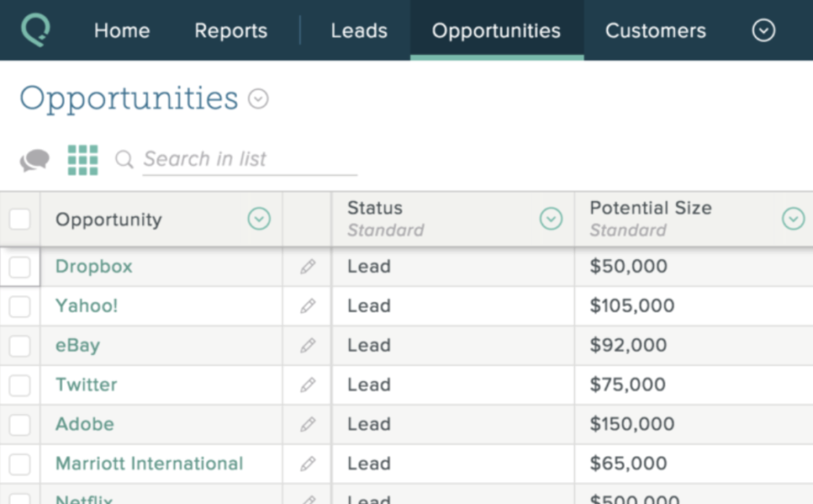Open the more-tabs dropdown in the navigation bar

pyautogui.click(x=764, y=30)
